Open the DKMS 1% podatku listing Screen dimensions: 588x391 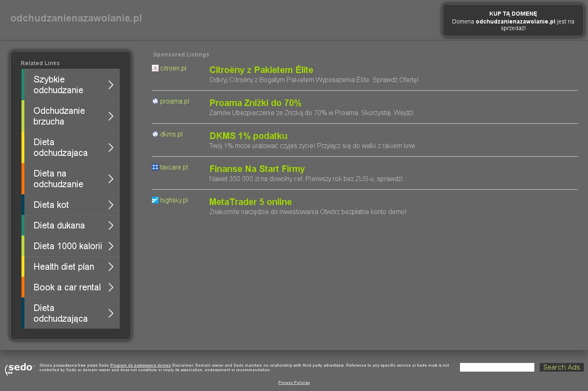click(248, 136)
